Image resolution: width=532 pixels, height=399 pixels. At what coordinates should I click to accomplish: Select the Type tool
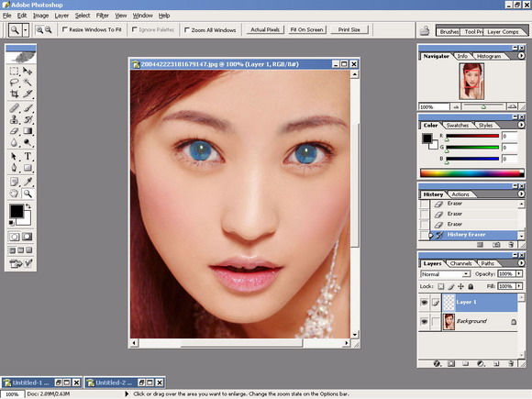pyautogui.click(x=28, y=156)
